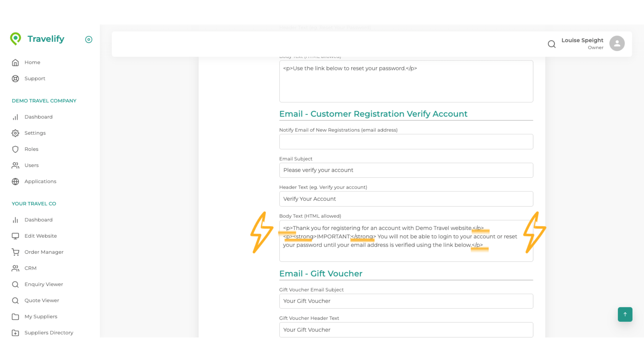The height and width of the screenshot is (362, 644).
Task: Click the Gift Voucher Email Subject field
Action: 406,301
